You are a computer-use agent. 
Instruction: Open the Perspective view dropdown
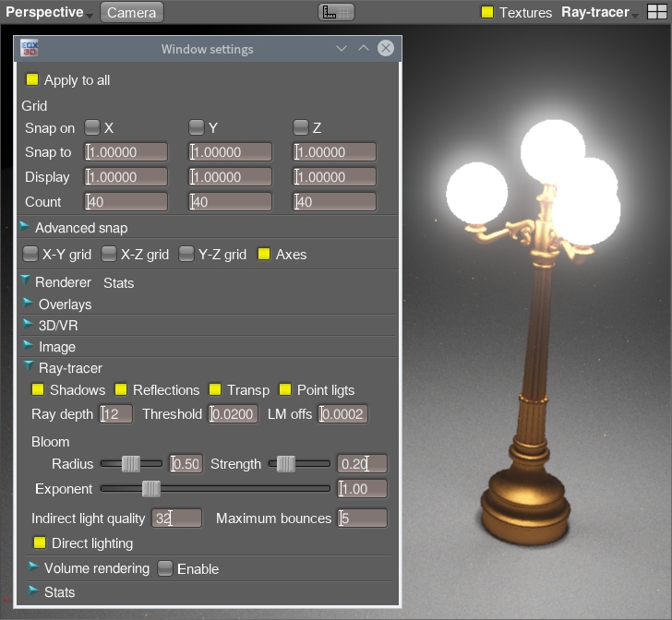(50, 13)
